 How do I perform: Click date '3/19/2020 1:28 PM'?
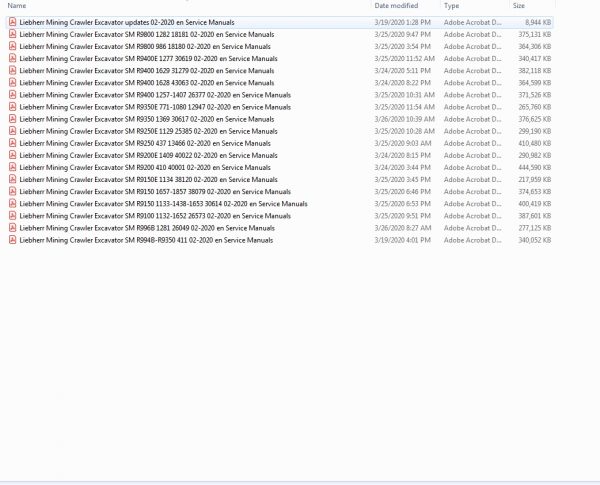(403, 22)
